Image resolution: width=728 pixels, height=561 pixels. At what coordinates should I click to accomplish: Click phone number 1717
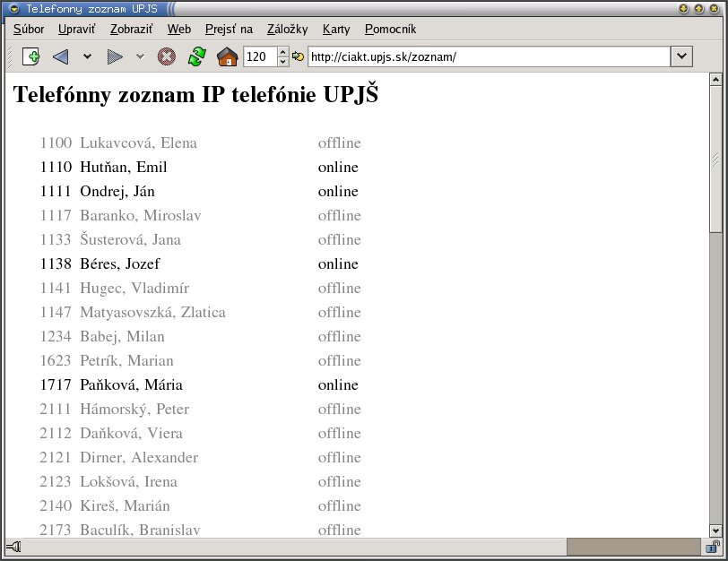[56, 384]
